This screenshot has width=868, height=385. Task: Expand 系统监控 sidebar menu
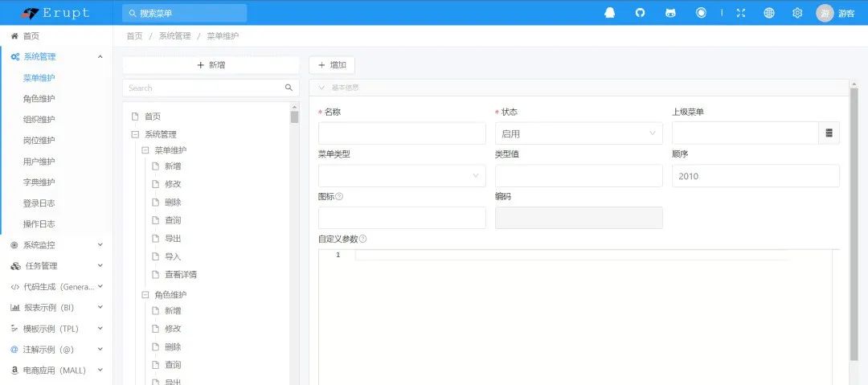click(100, 244)
